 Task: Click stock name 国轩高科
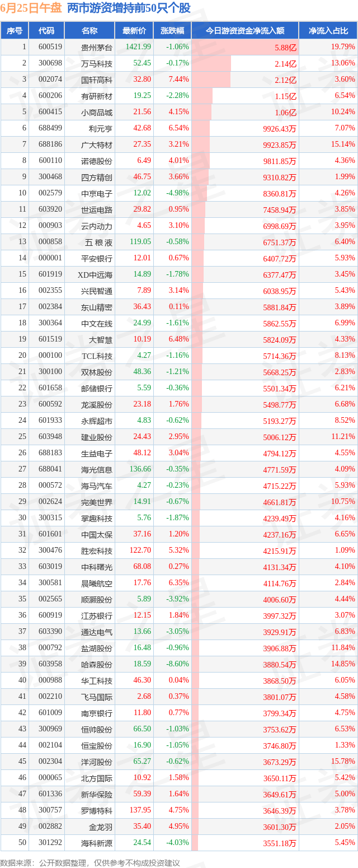point(97,80)
